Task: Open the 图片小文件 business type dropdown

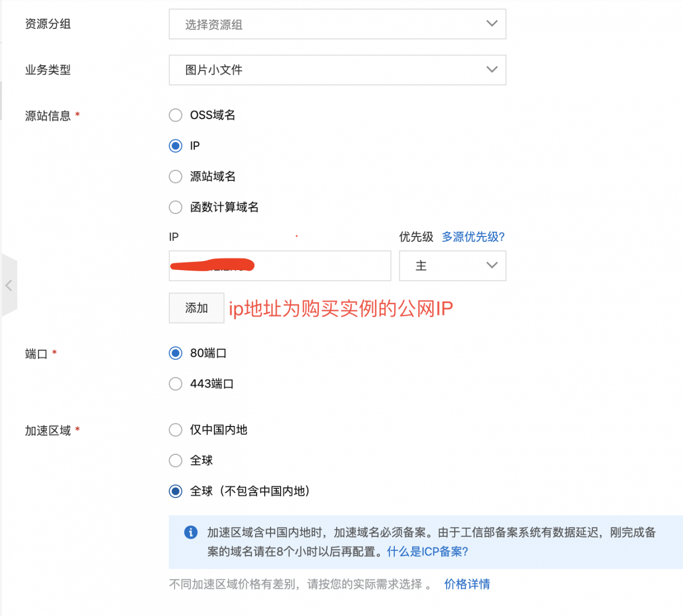Action: pos(337,69)
